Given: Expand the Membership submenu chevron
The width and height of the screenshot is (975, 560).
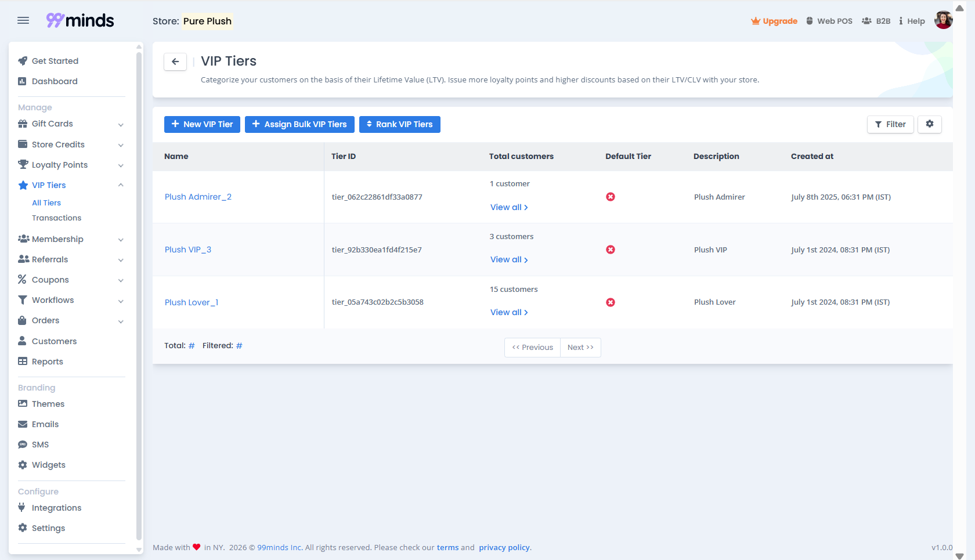Looking at the screenshot, I should pos(121,240).
